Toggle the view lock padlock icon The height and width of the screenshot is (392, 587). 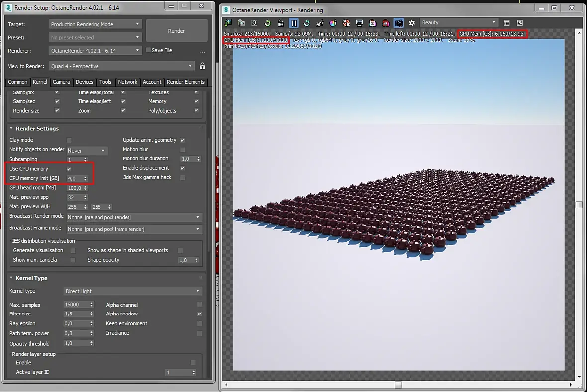coord(202,66)
